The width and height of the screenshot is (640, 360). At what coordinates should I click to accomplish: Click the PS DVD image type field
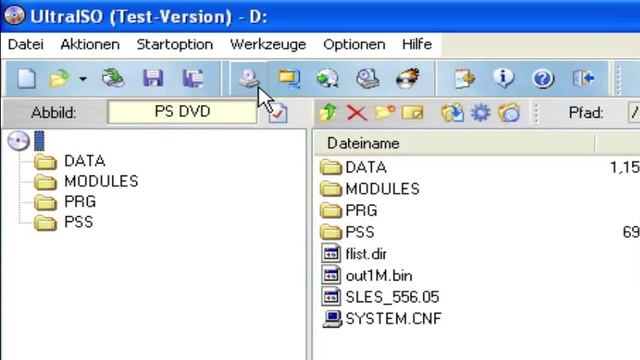(x=182, y=112)
